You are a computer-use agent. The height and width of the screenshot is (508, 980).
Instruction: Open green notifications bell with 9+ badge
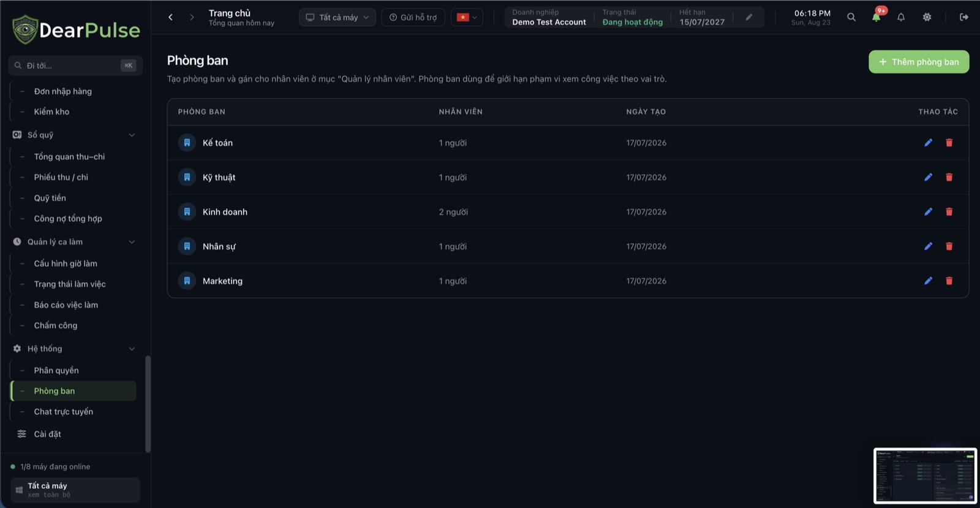pyautogui.click(x=876, y=17)
